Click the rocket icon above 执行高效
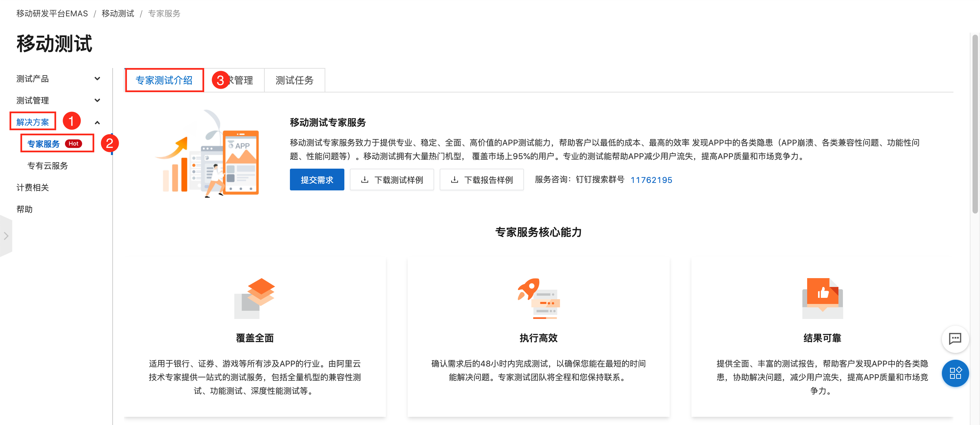This screenshot has width=980, height=425. 538,298
